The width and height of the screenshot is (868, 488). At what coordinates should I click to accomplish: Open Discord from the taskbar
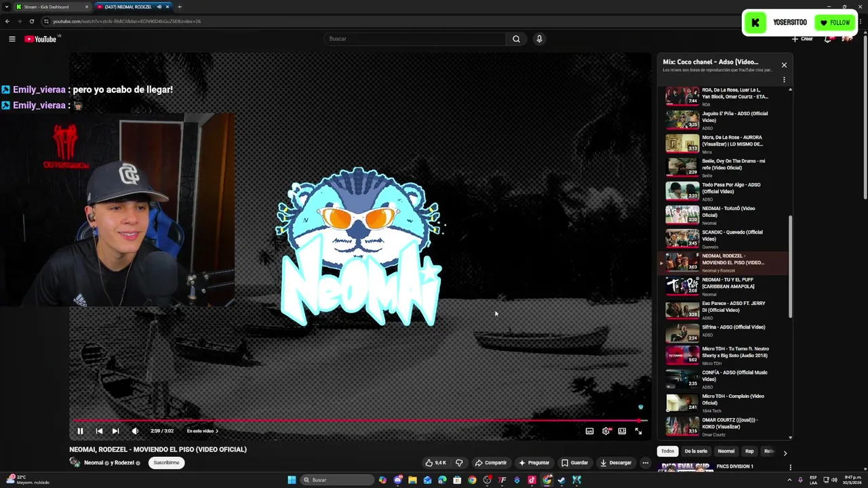(398, 480)
